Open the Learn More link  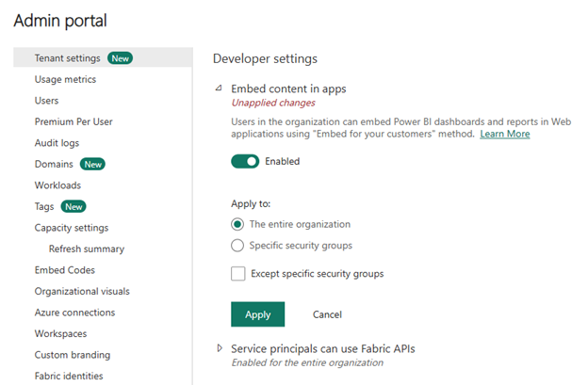pyautogui.click(x=505, y=134)
